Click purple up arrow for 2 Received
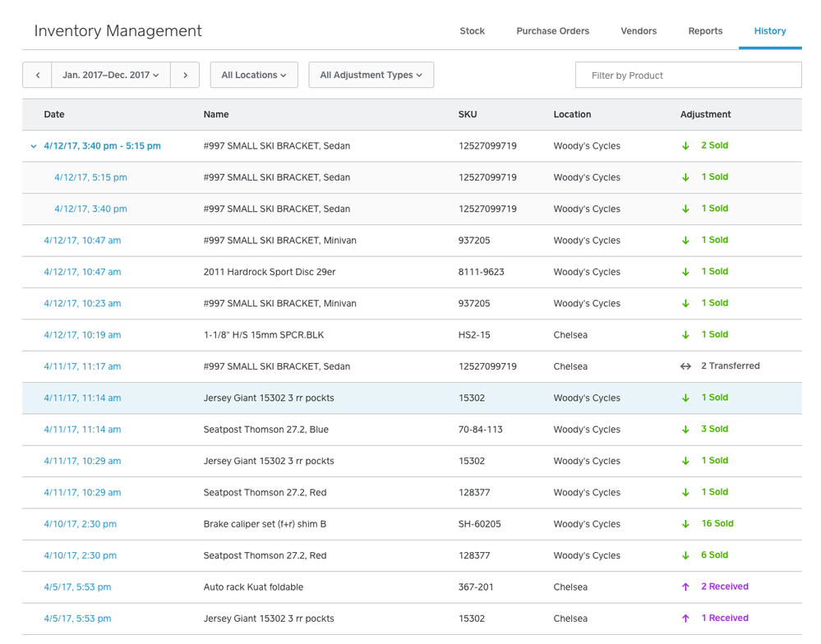Screen dimensions: 821x644 685,587
